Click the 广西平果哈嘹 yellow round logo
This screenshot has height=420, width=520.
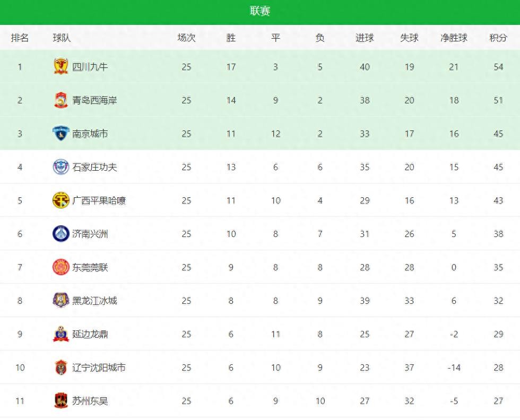coord(61,200)
